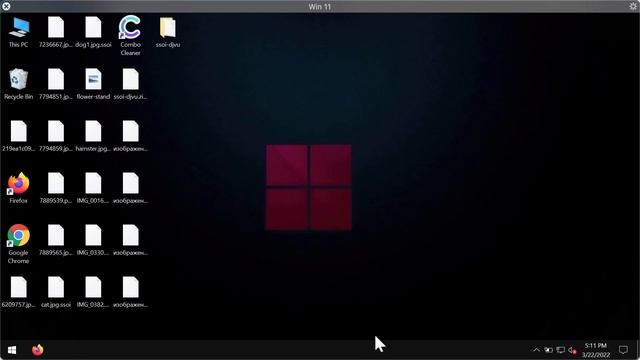Select the IMG_0330 file icon
Viewport: 640px width, 360px height.
click(93, 240)
